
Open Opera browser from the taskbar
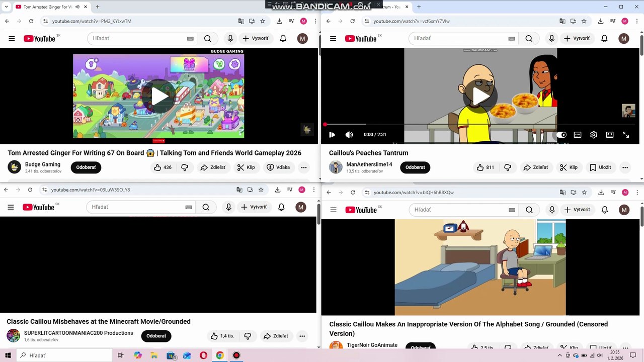(x=203, y=355)
